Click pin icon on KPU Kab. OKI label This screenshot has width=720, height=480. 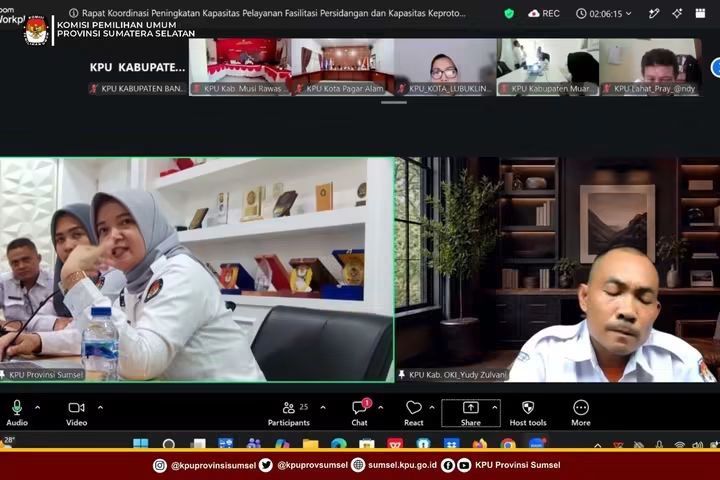tap(402, 375)
